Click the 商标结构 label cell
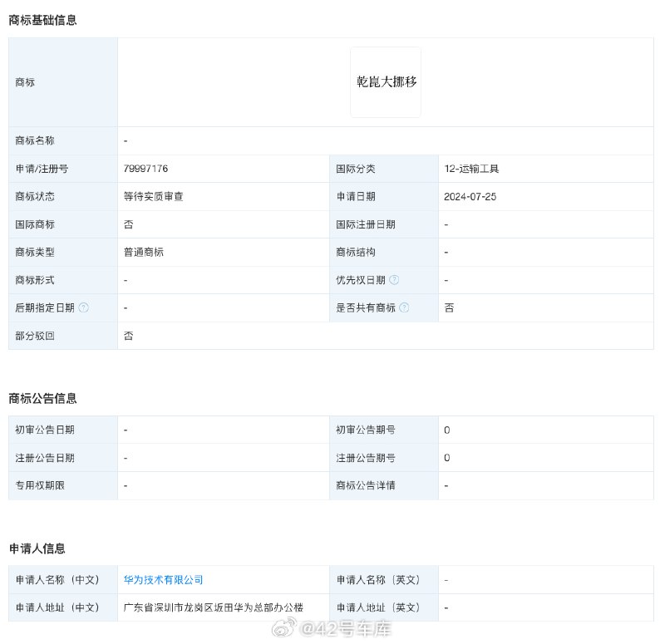Screen dimensions: 665x644 [384, 253]
